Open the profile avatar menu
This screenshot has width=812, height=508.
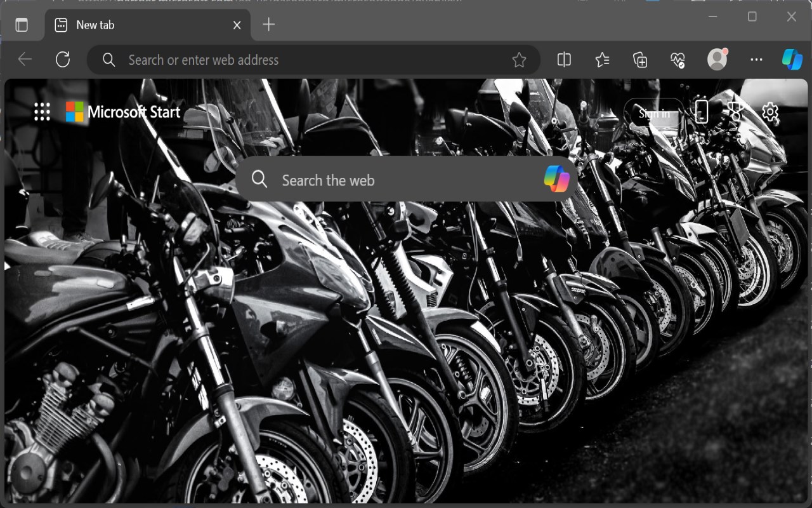pos(717,59)
